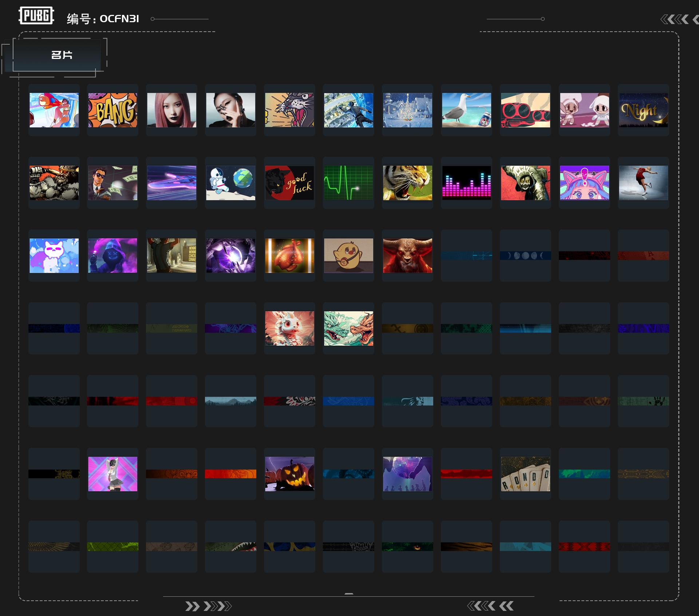Pick the pink-haired woman nameplate
Image resolution: width=699 pixels, height=616 pixels.
pos(172,110)
